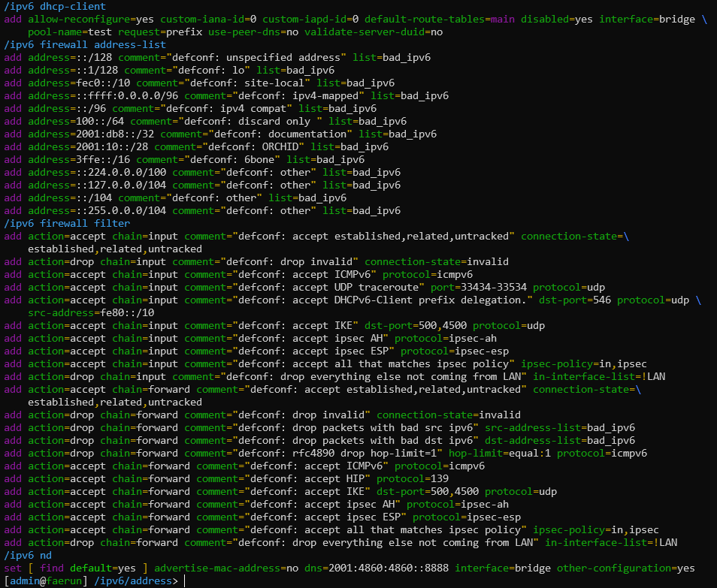Viewport: 717px width, 588px height.
Task: Click 'address=100::/64' discard only line
Action: point(76,122)
